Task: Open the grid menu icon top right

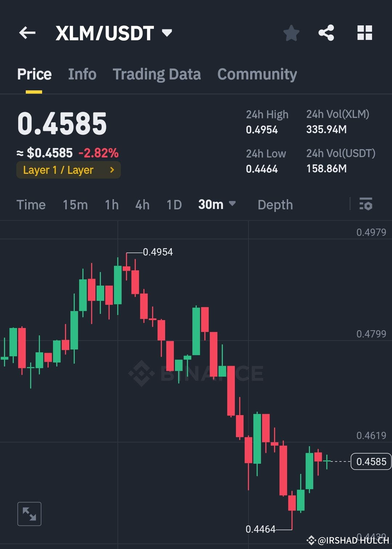Action: (x=364, y=33)
